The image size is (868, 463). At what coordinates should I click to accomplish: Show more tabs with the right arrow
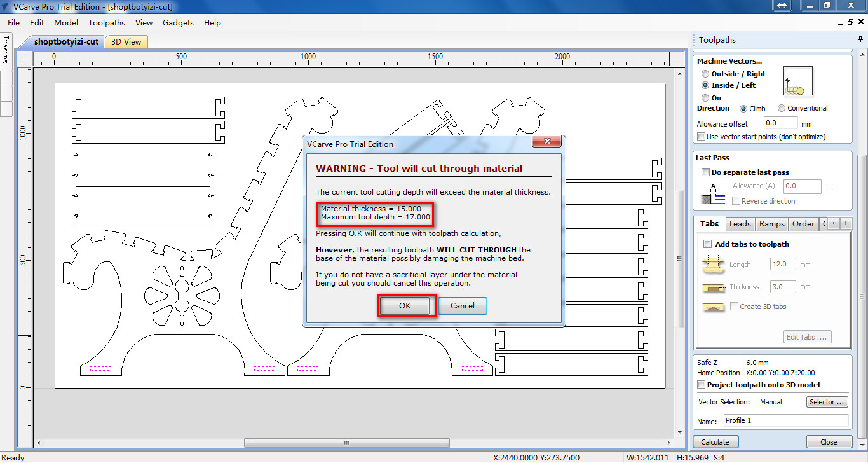coord(847,224)
